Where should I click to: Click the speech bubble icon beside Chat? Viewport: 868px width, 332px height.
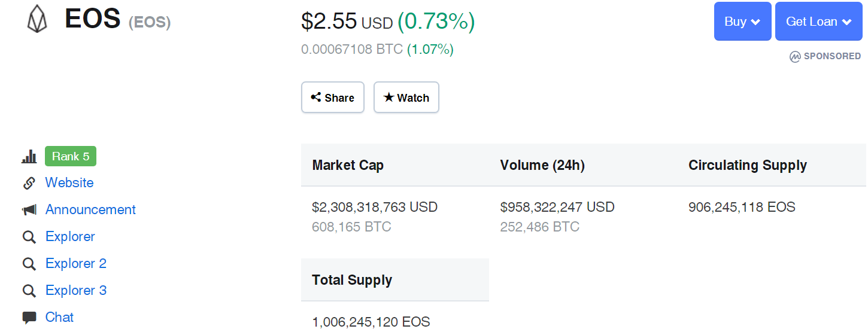pos(29,318)
